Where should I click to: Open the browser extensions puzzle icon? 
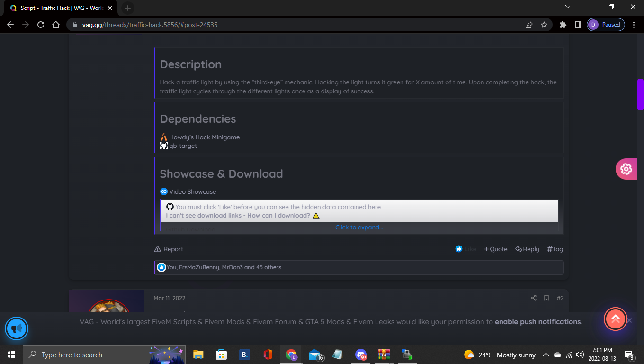click(563, 25)
